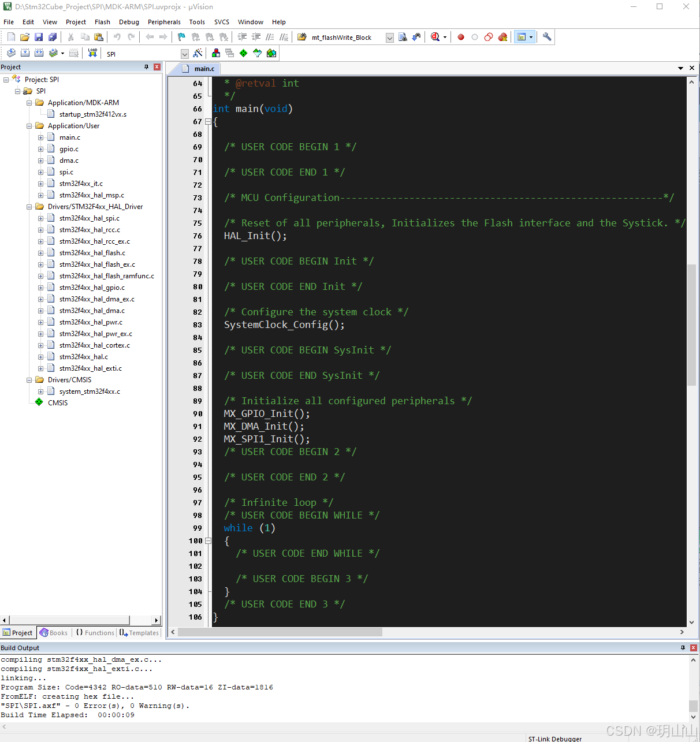Pin the Build Output panel
This screenshot has height=742, width=700.
pyautogui.click(x=683, y=648)
